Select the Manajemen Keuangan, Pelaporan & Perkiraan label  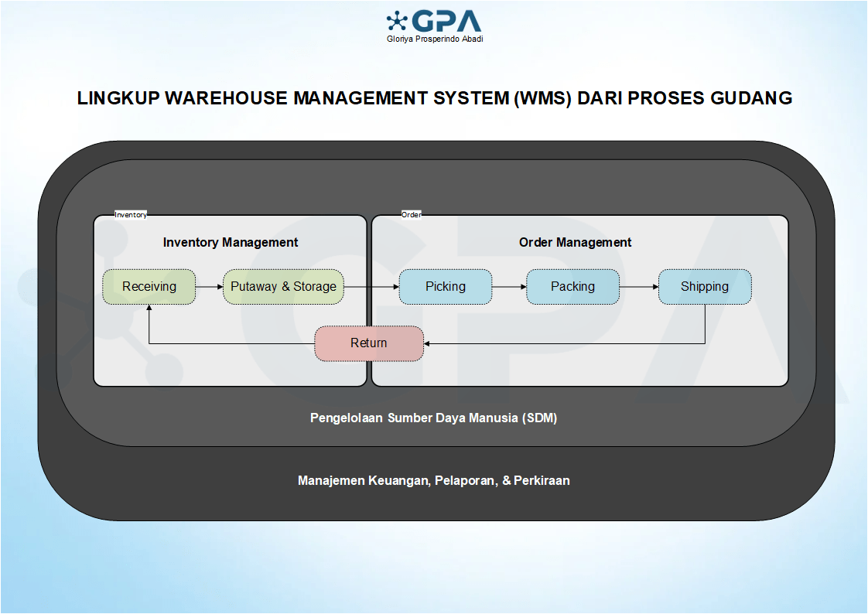[x=433, y=481]
